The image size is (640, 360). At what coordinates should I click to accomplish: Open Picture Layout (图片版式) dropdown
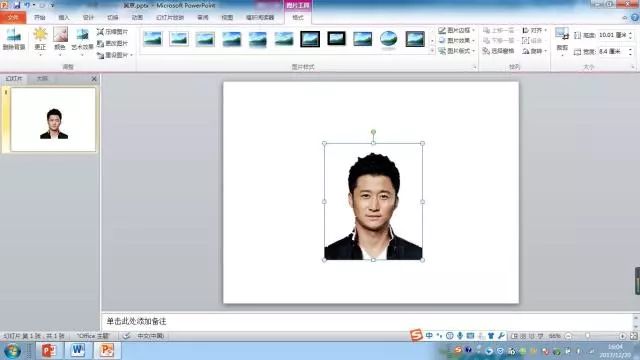point(456,51)
